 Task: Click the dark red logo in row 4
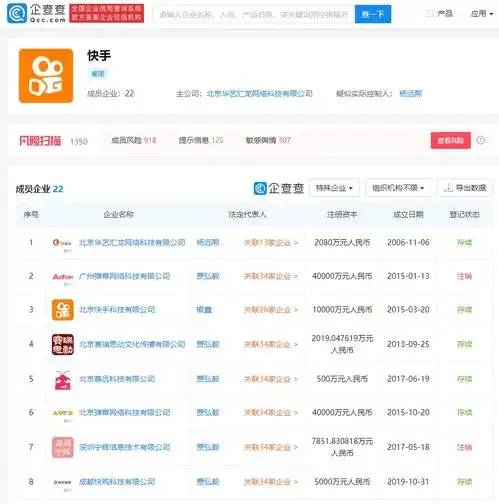[63, 344]
